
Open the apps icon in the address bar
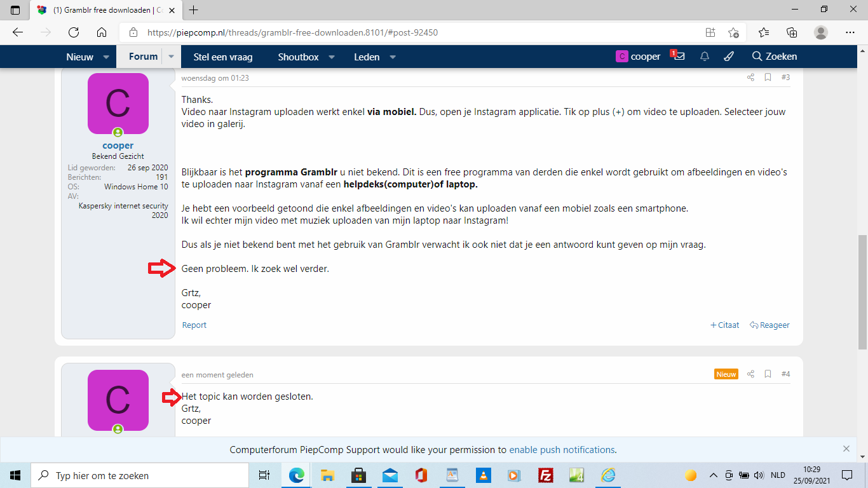tap(710, 32)
